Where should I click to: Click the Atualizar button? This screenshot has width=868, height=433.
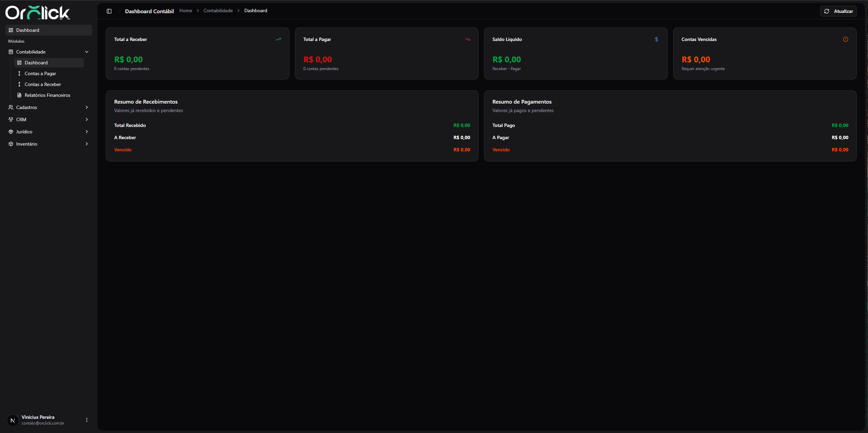[838, 11]
